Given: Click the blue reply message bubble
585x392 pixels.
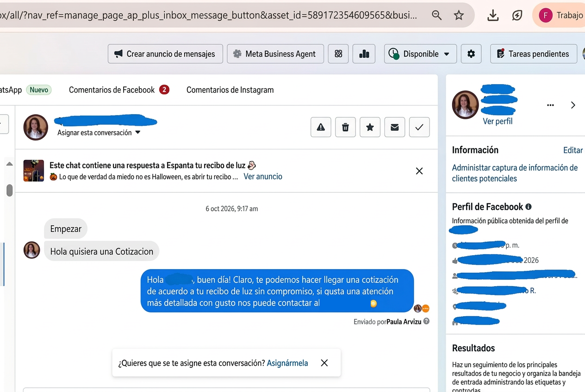Looking at the screenshot, I should point(277,291).
